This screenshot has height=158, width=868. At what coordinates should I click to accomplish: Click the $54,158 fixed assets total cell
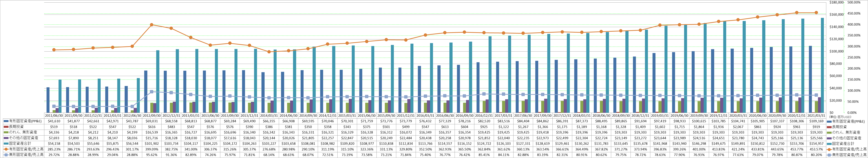click(x=54, y=144)
